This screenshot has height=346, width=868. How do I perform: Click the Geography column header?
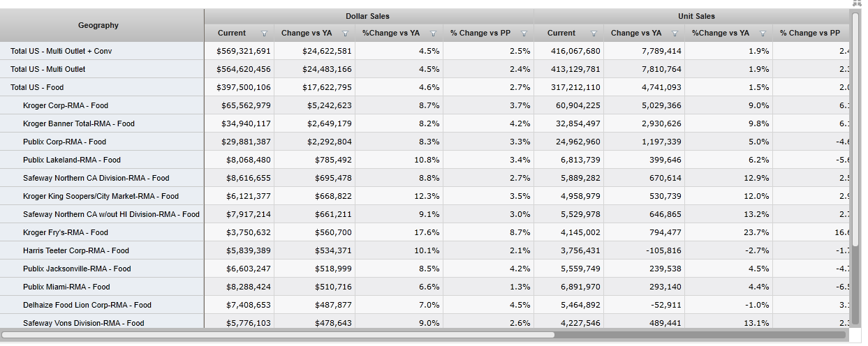98,25
